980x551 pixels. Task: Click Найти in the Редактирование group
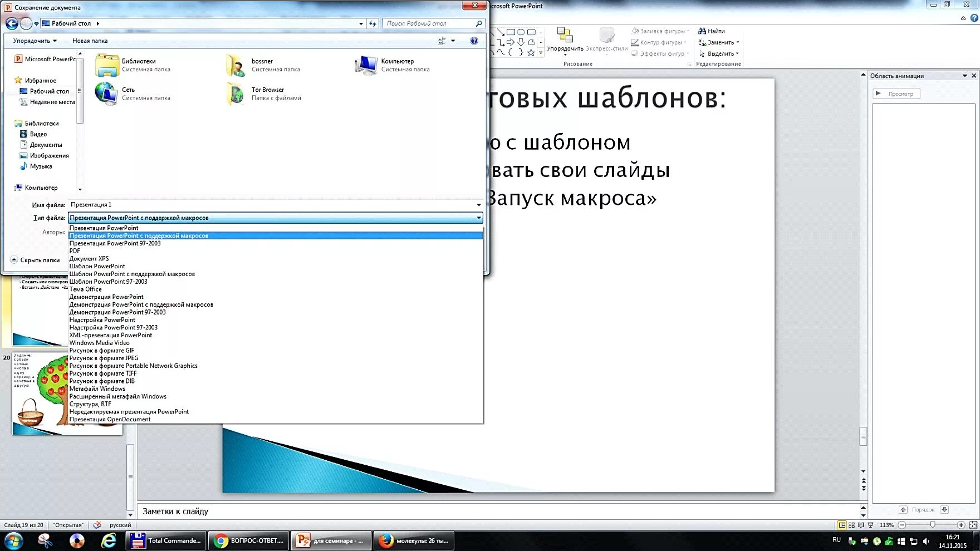[712, 31]
